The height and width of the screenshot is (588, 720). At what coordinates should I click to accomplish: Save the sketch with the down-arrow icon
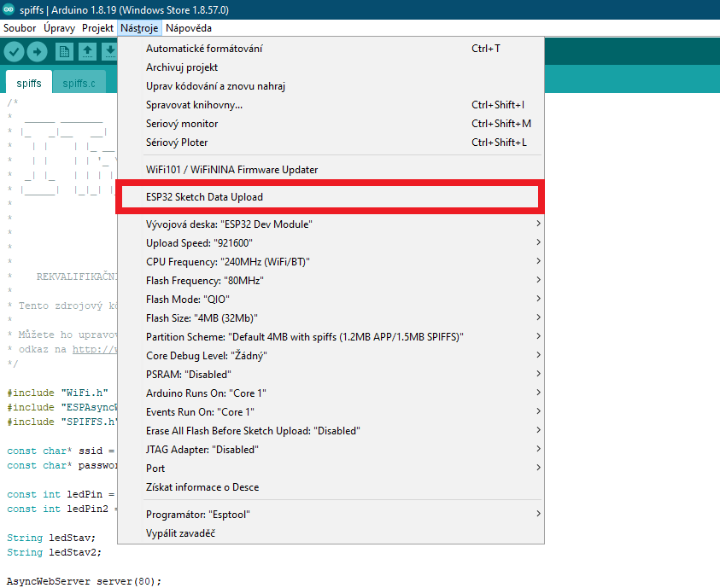click(109, 51)
